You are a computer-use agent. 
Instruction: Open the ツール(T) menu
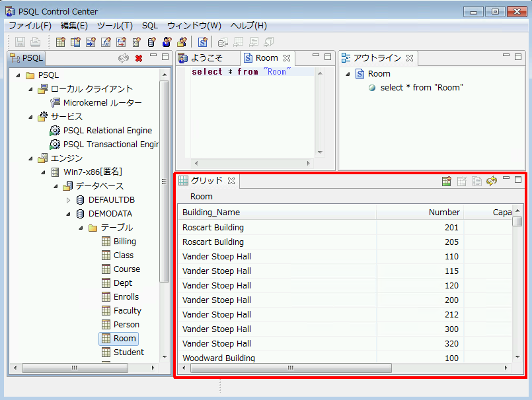(115, 26)
